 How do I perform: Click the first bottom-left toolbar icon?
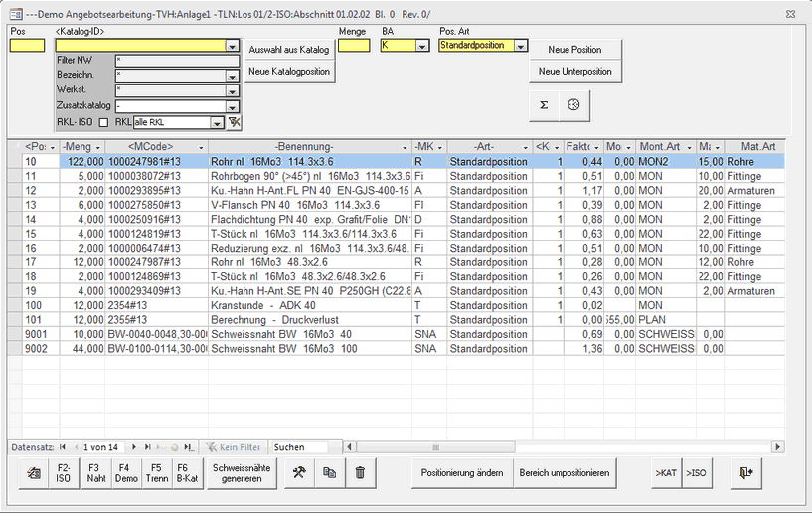click(33, 474)
